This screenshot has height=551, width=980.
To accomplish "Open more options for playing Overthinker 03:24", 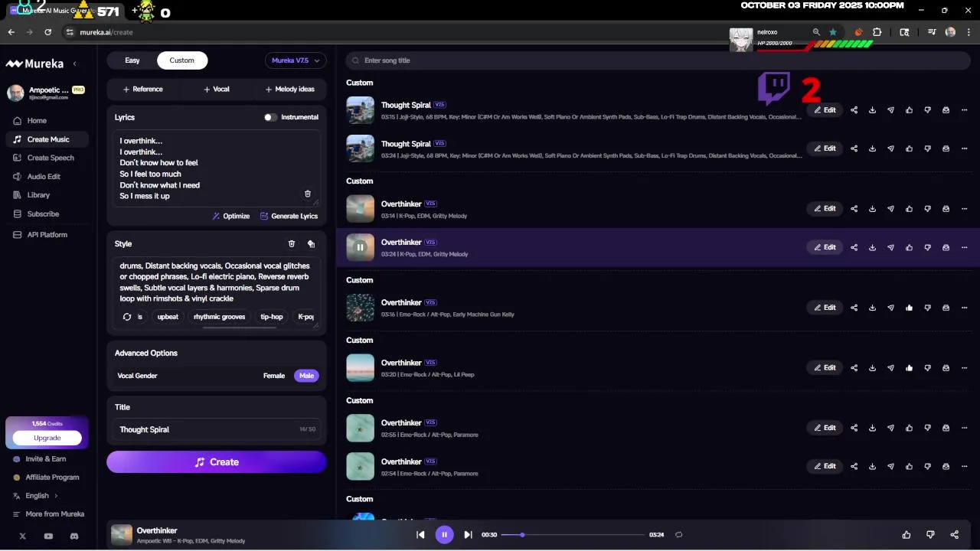I will [964, 247].
